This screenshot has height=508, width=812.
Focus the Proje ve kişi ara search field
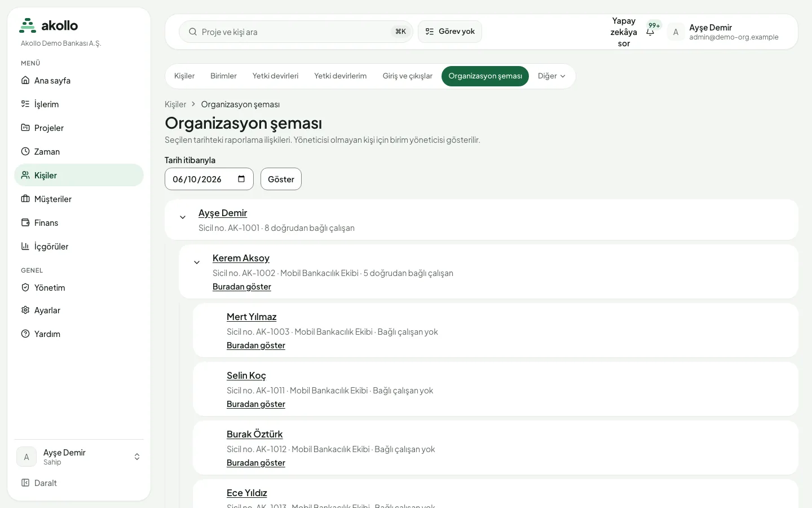296,32
